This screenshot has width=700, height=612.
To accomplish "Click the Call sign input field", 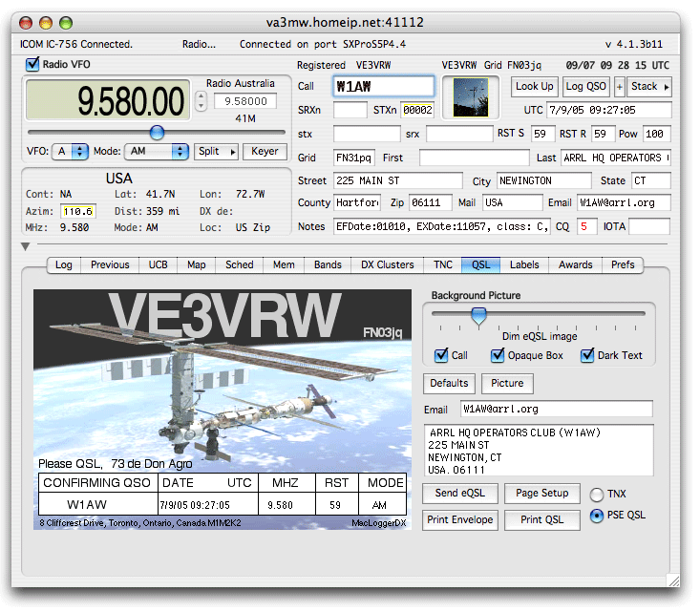I will [x=384, y=86].
